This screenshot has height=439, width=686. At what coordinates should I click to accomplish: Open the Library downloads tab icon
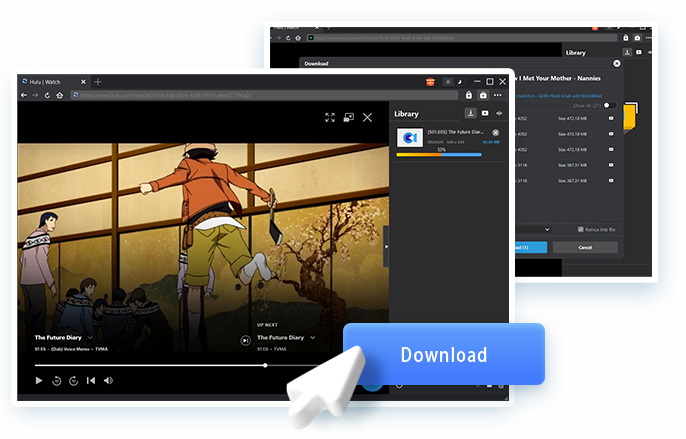tap(470, 113)
